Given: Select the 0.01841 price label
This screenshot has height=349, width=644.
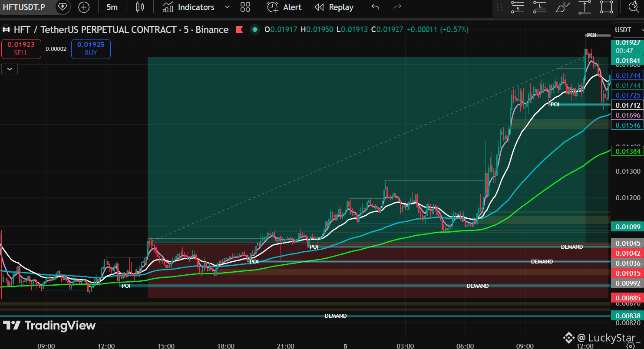Looking at the screenshot, I should point(627,61).
